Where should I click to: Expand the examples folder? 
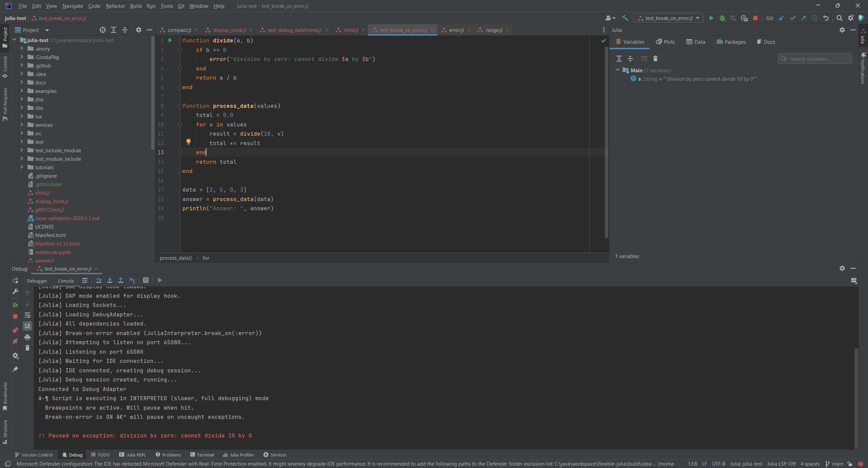tap(22, 91)
